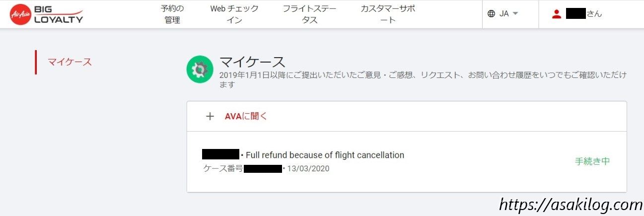Click the red user profile icon

(556, 14)
